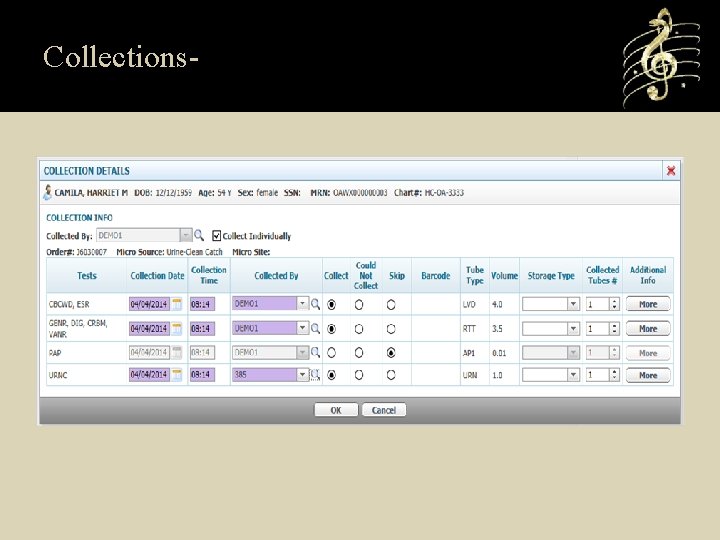720x540 pixels.
Task: Adjust Collected Tubes stepper for URNC row
Action: tap(614, 375)
